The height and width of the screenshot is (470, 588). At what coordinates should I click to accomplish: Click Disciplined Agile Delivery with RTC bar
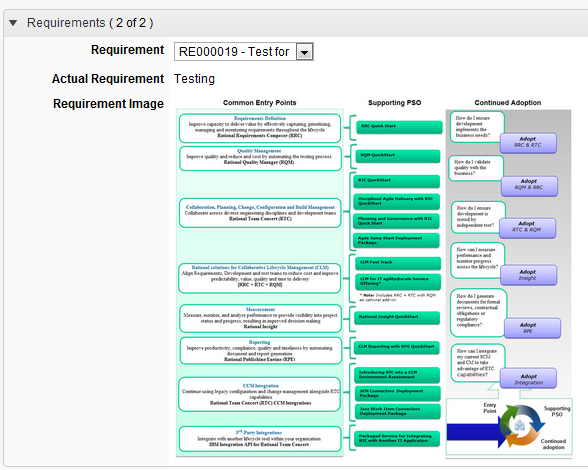click(x=396, y=201)
